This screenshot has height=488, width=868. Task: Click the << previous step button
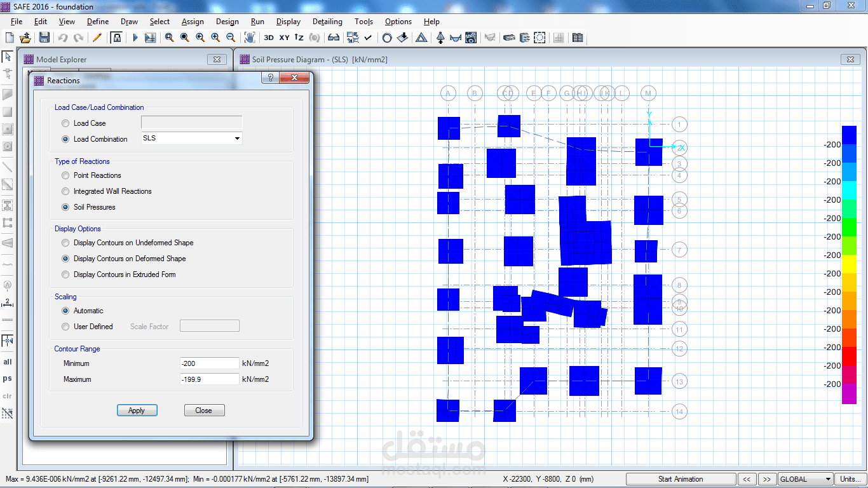pos(747,479)
